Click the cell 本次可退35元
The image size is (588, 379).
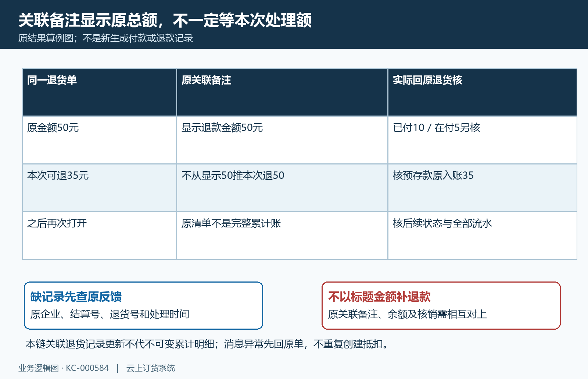point(99,188)
